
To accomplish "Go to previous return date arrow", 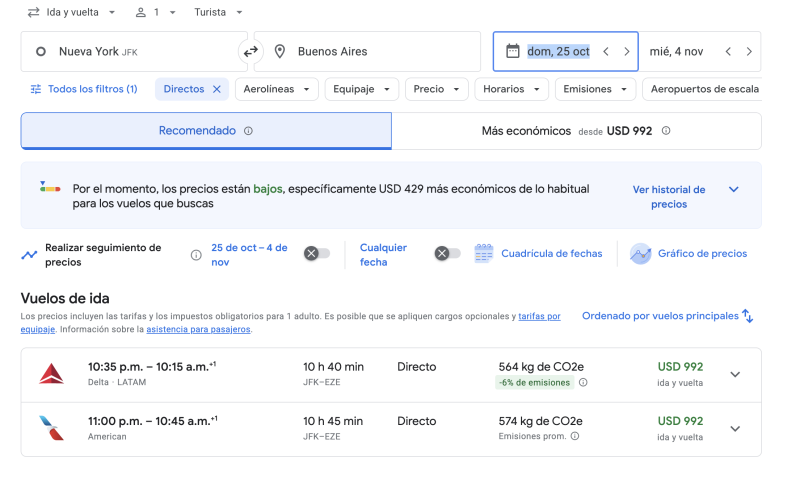I will pyautogui.click(x=728, y=51).
